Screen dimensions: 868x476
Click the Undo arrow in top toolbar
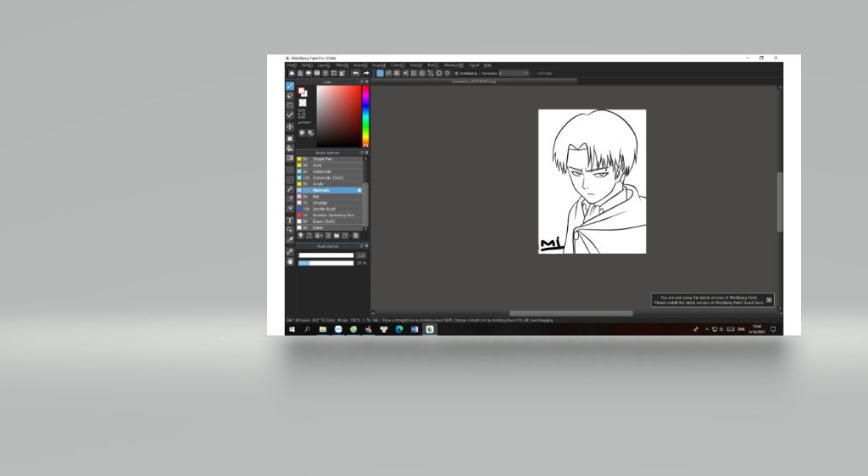coord(356,73)
